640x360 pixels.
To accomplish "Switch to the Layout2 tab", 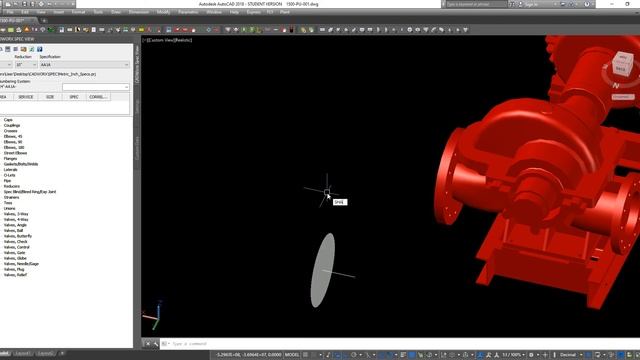I will [x=45, y=353].
